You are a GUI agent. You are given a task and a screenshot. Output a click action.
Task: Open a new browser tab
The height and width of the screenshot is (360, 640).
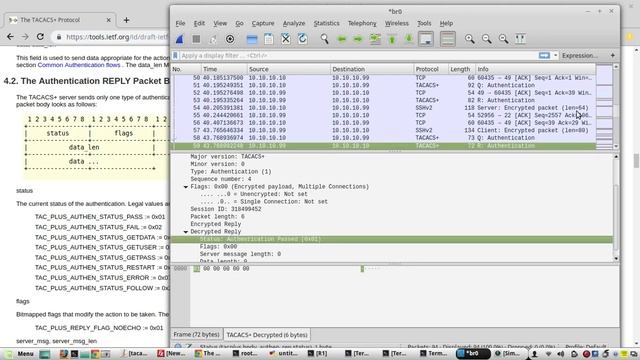[127, 20]
